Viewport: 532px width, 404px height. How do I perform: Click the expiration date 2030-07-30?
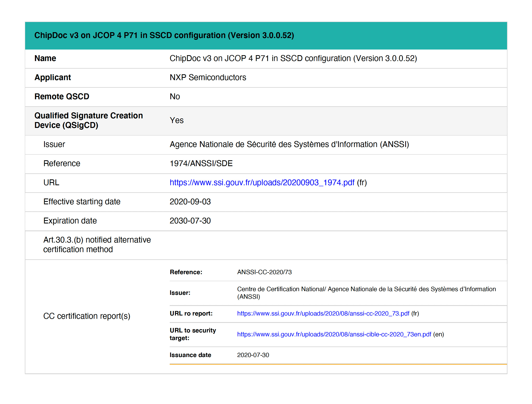(190, 221)
